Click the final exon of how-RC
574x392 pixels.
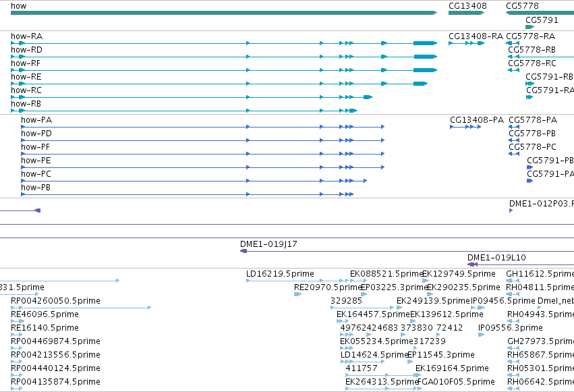coord(368,97)
